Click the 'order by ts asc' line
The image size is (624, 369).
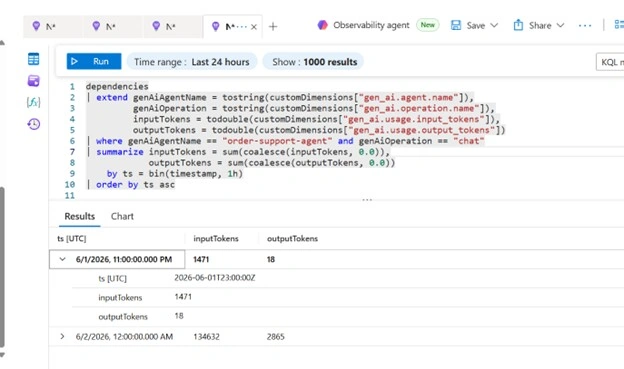coord(135,184)
